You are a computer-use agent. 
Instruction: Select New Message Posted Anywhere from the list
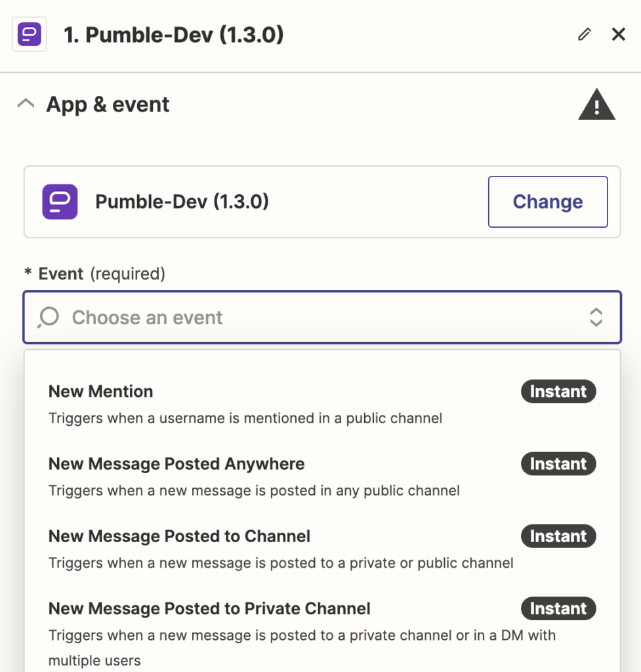click(x=176, y=464)
